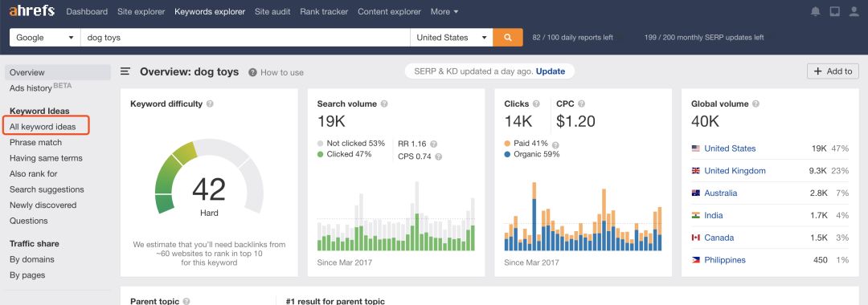Click the clicks paid/organic bar chart
The width and height of the screenshot is (868, 305).
pyautogui.click(x=583, y=216)
